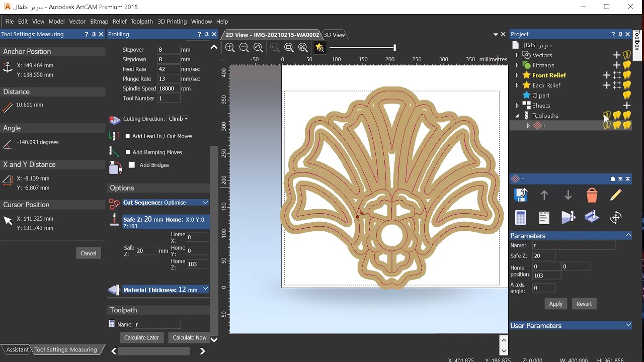The image size is (644, 362).
Task: Toggle toolpath r outline light bulb
Action: coord(607,126)
